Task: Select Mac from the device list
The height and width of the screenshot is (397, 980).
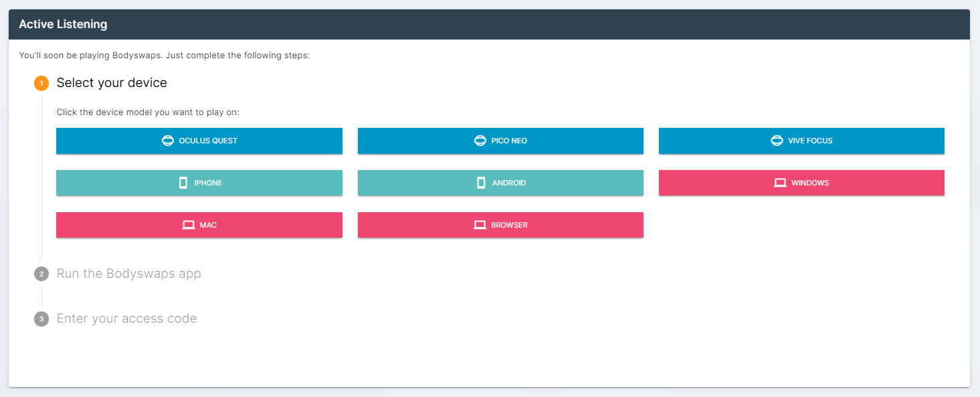Action: click(x=199, y=225)
